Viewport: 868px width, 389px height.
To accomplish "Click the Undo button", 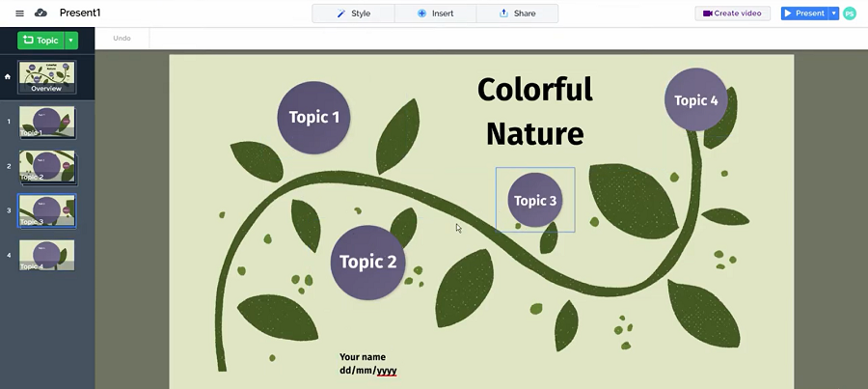I will tap(122, 39).
